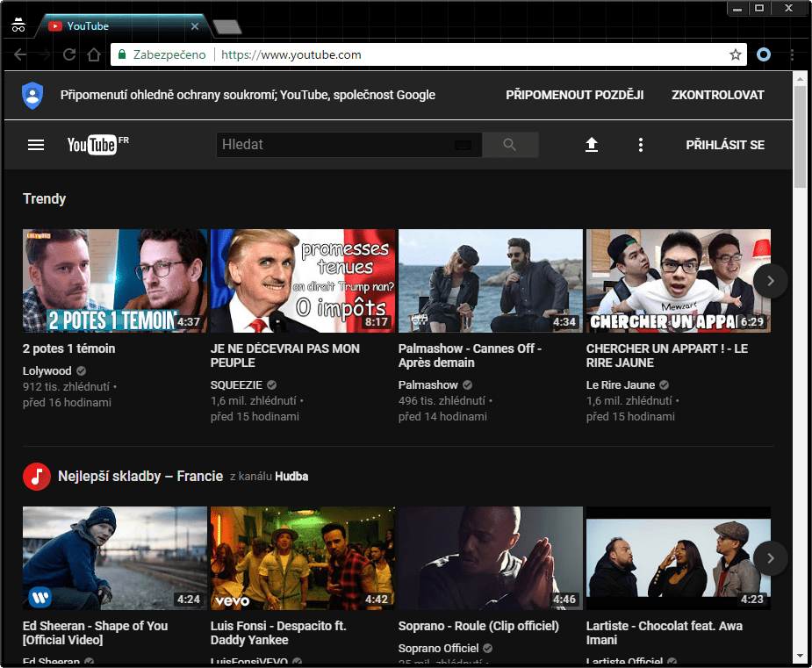Click title 2 potes 1 témoin
Image resolution: width=812 pixels, height=668 pixels.
point(68,348)
